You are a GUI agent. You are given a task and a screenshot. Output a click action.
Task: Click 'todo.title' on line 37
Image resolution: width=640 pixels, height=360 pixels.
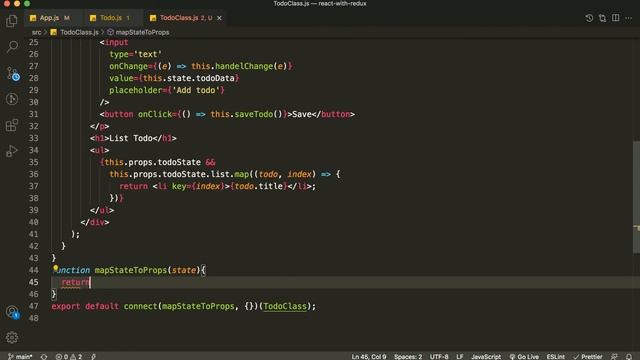(x=259, y=186)
